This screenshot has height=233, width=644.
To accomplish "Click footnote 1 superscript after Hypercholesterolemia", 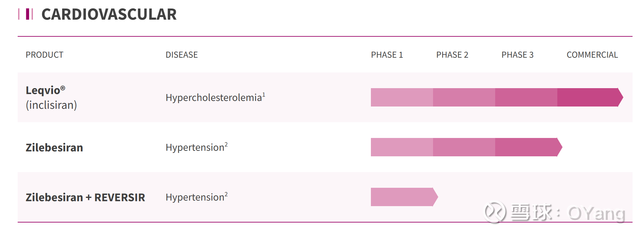I will 264,94.
